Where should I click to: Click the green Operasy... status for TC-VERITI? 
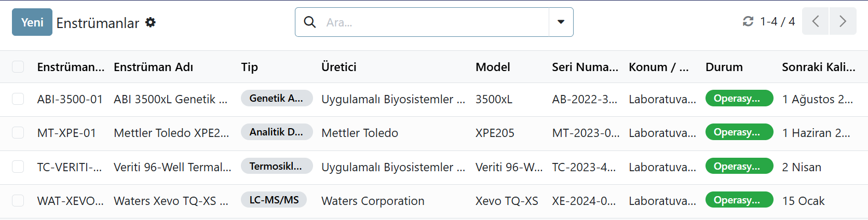739,166
